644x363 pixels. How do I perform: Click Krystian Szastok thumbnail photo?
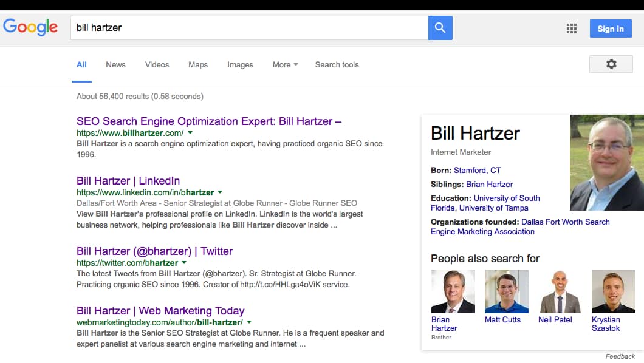click(613, 291)
